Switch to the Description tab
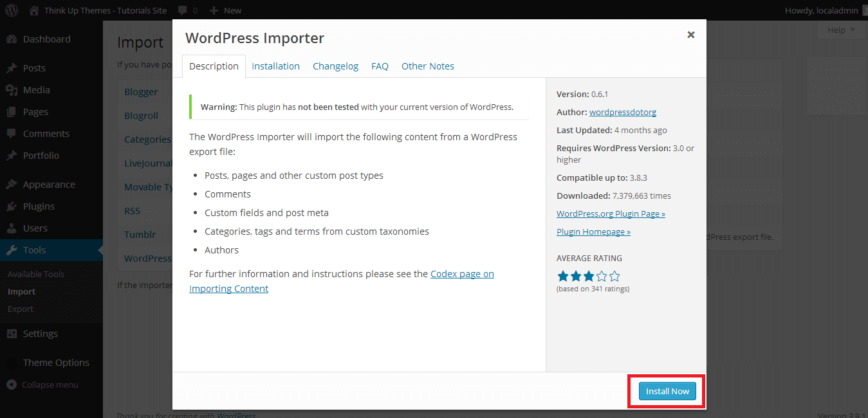The width and height of the screenshot is (868, 418). click(214, 66)
